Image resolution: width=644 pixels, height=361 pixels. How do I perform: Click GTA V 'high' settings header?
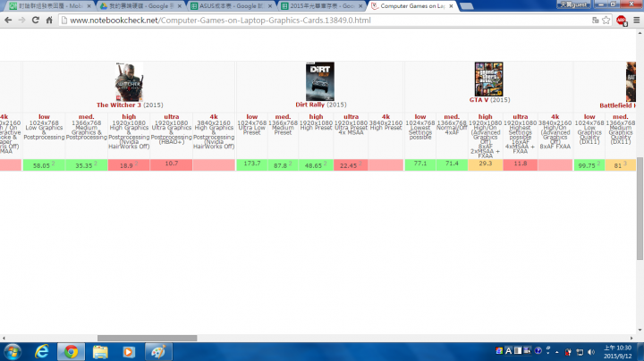coord(485,117)
